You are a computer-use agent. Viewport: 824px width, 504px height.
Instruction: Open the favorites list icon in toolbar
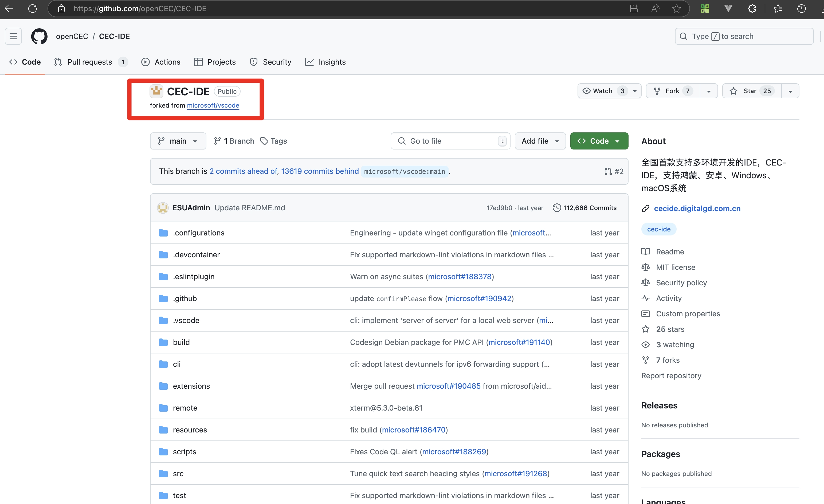click(x=778, y=8)
